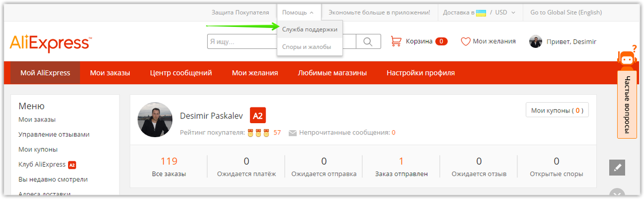Screen dimensions: 644x199
Task: Collapse the Помощь dropdown menu
Action: point(298,12)
